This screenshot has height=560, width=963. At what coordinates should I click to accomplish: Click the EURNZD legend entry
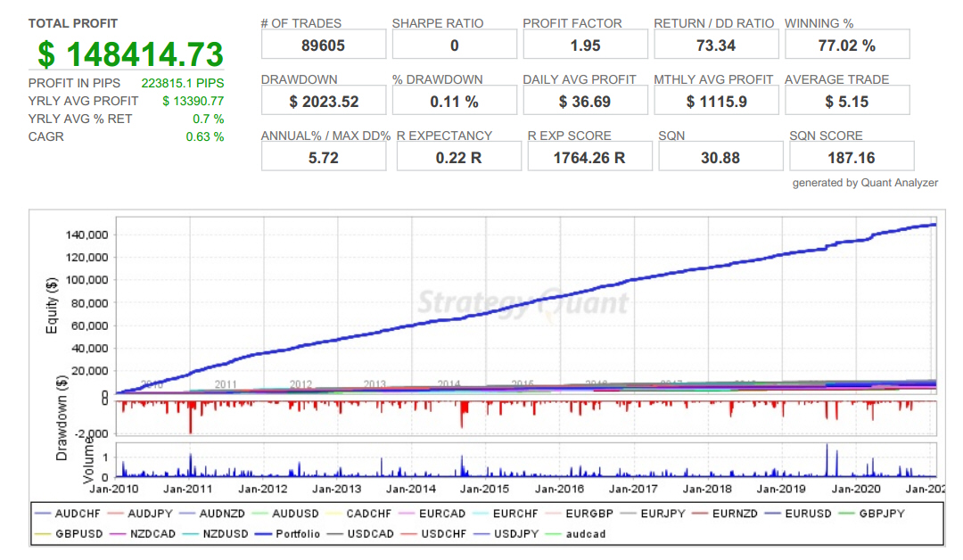(725, 514)
